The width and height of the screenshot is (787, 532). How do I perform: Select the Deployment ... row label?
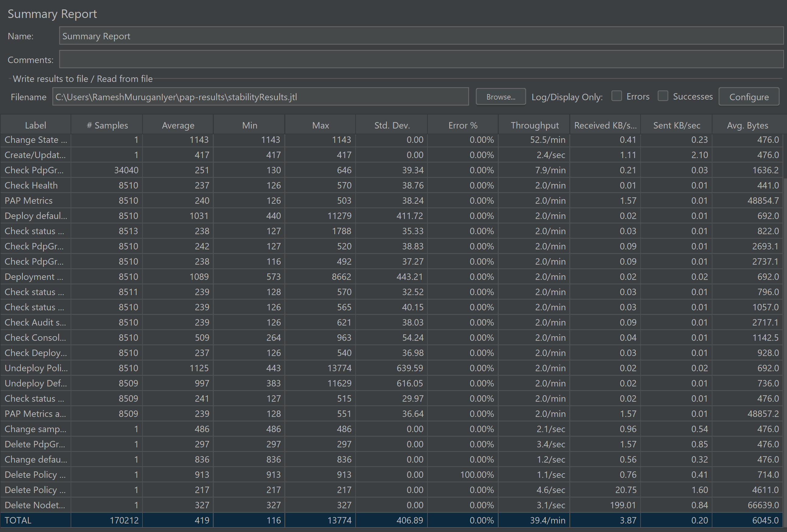tap(36, 277)
